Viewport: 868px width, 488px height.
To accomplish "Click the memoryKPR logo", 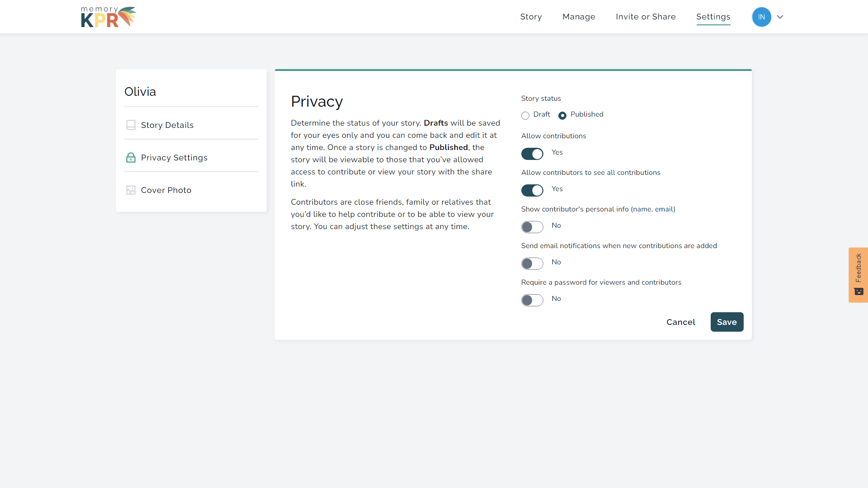I will pyautogui.click(x=108, y=17).
